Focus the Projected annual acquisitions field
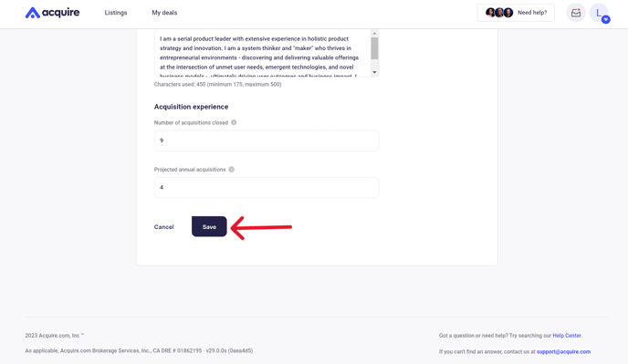Screen dimensions: 628x364 click(x=267, y=187)
